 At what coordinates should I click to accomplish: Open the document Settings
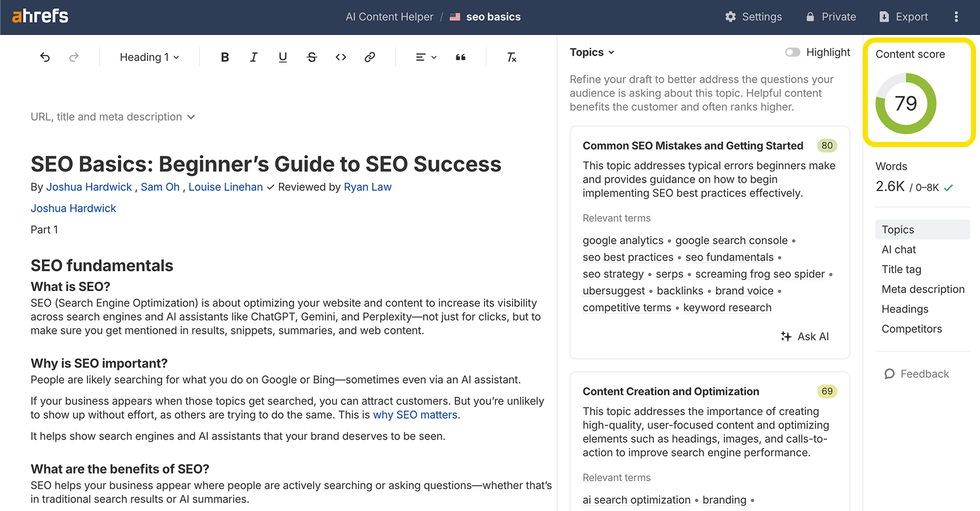coord(753,17)
